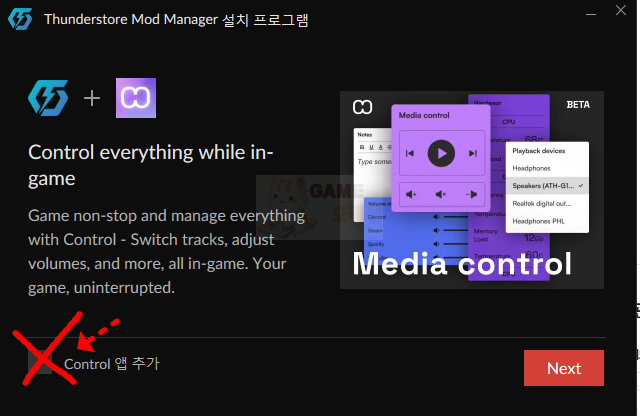Click the next track icon in promo
This screenshot has width=640, height=416.
click(473, 153)
